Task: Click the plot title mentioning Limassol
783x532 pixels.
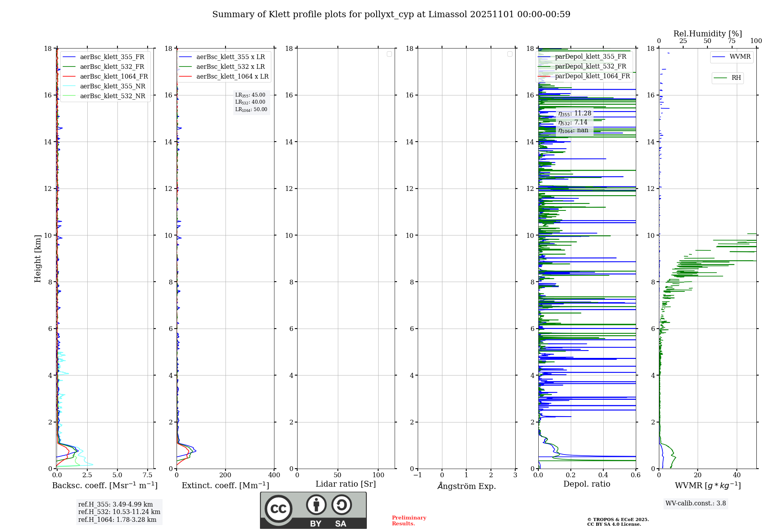Action: click(x=391, y=14)
